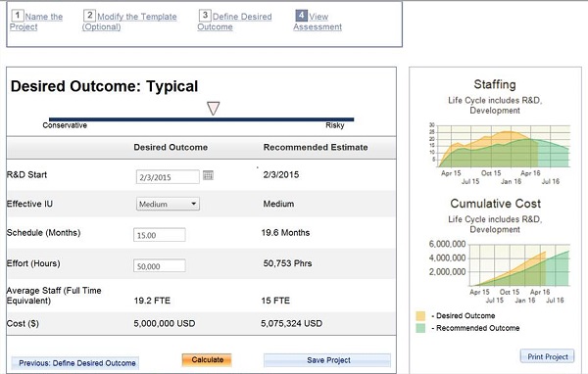Click the recommended R&D Start '2/3/2015' value

point(281,174)
